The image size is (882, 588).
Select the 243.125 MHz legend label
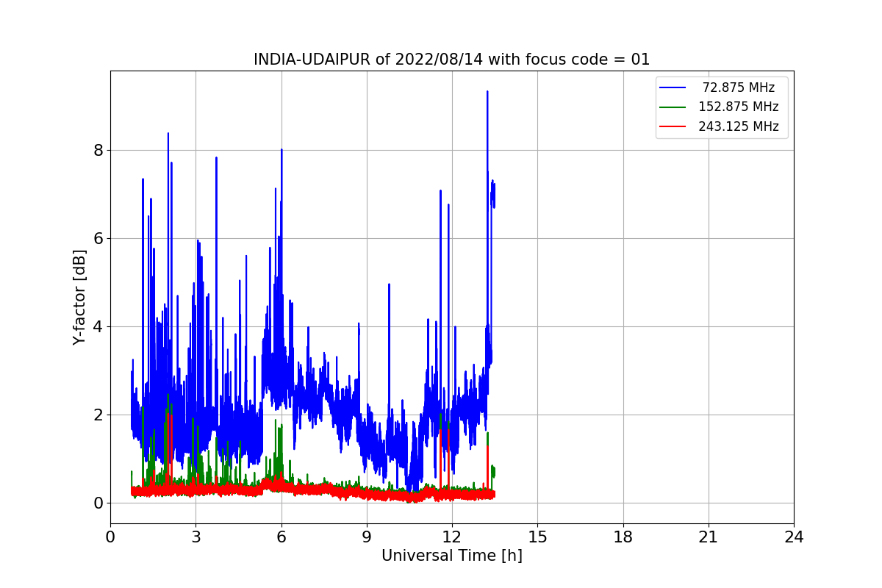739,126
